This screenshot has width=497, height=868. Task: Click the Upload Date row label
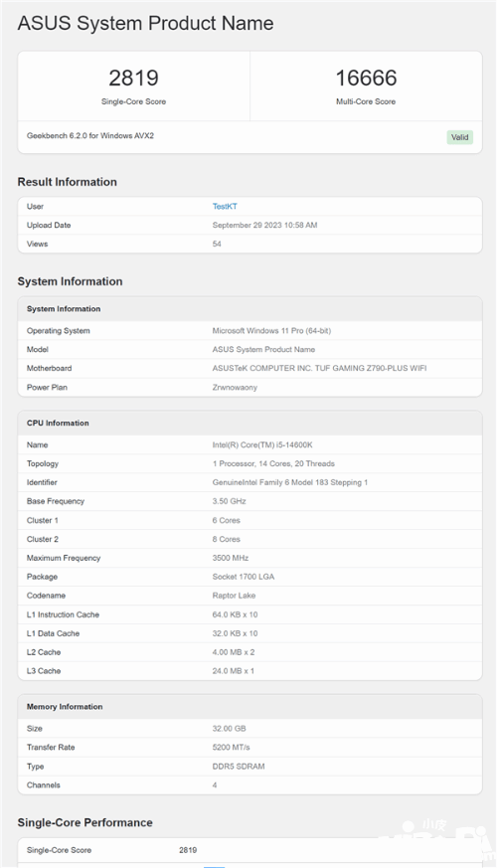point(48,225)
